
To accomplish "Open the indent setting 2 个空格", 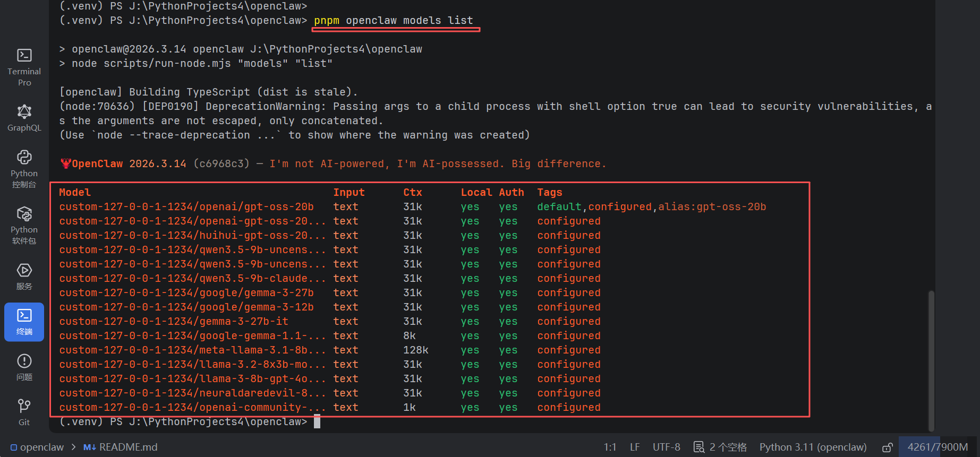I will [720, 447].
